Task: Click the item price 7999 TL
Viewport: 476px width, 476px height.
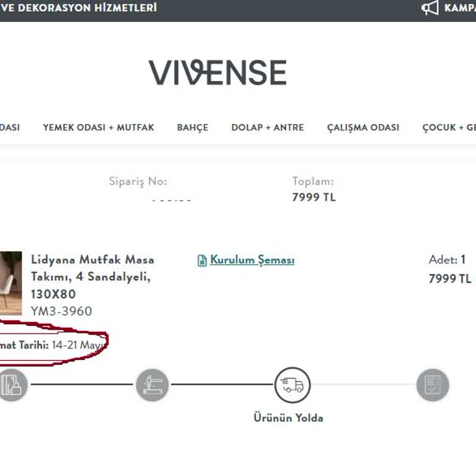Action: pyautogui.click(x=450, y=279)
